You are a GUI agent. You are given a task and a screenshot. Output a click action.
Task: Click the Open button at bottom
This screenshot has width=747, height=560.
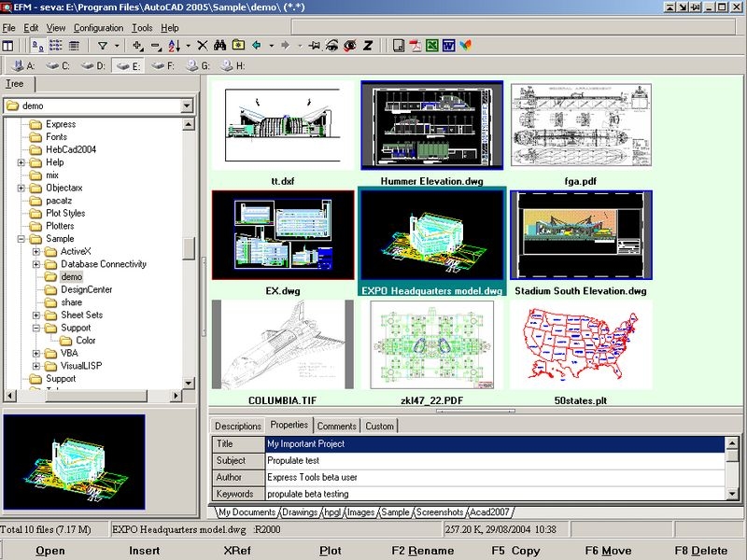click(x=50, y=551)
